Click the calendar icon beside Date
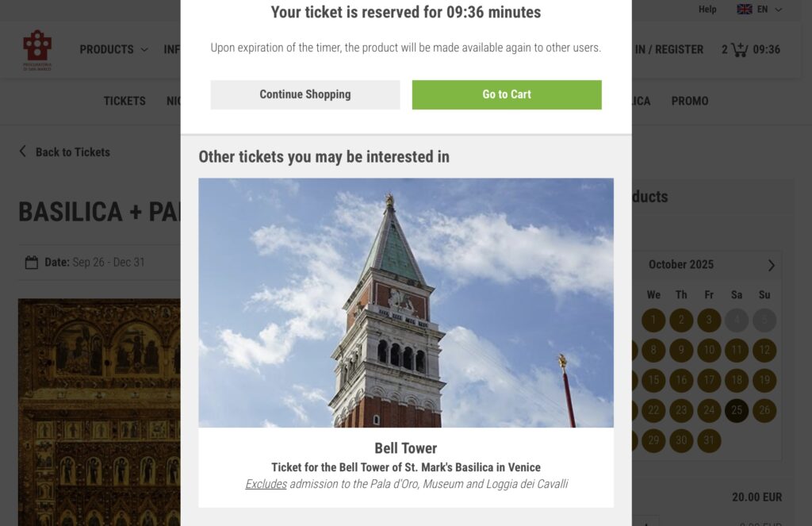This screenshot has height=526, width=812. pyautogui.click(x=32, y=263)
